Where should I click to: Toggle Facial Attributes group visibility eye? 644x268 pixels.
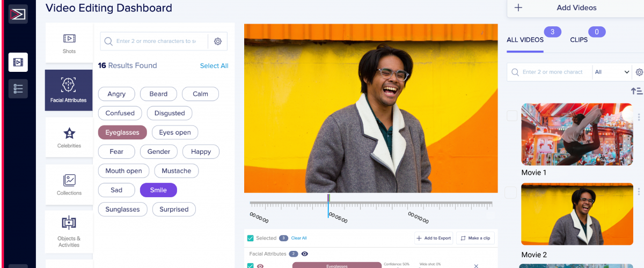click(x=305, y=254)
